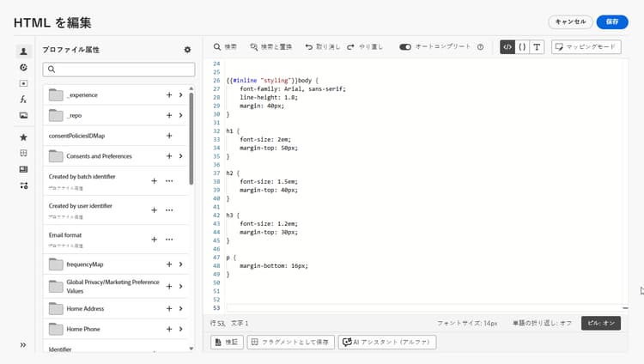Switch to text T view mode
Viewport: 644px width, 364px height.
click(x=537, y=47)
